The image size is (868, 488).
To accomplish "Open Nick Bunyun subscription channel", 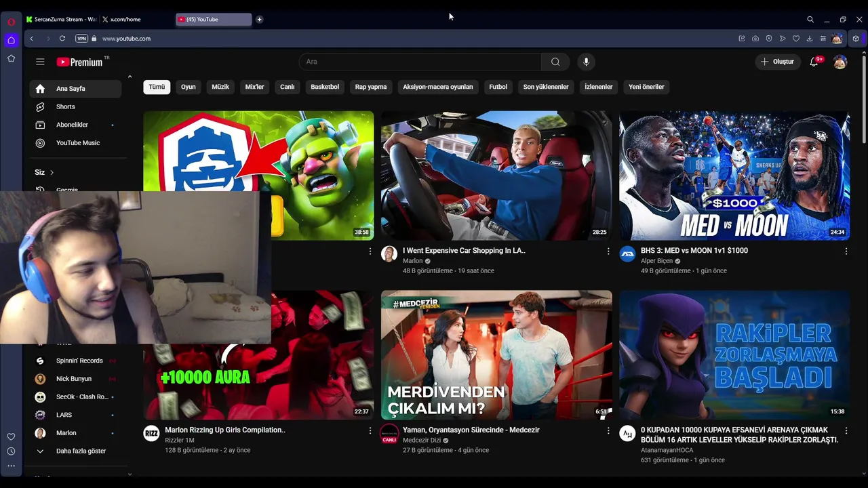I will pyautogui.click(x=75, y=379).
